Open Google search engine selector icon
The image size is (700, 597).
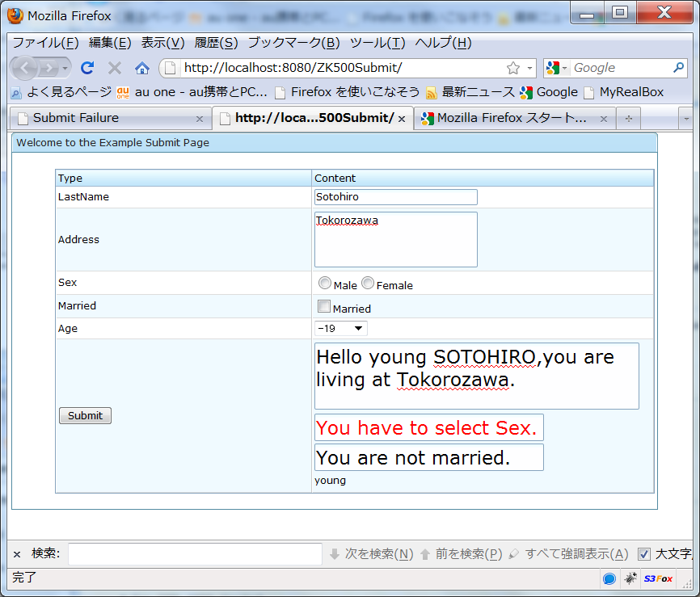click(x=556, y=68)
